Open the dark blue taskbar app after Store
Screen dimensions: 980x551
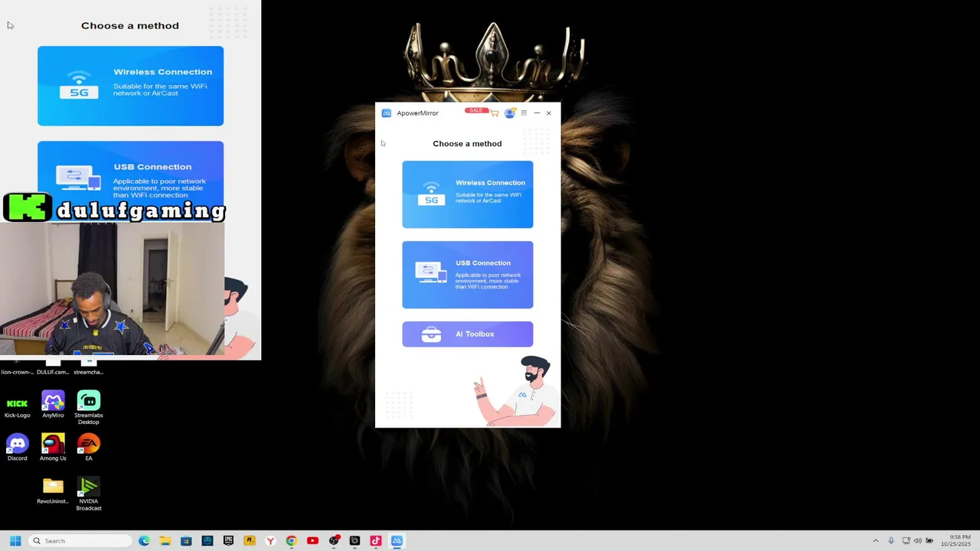[207, 541]
